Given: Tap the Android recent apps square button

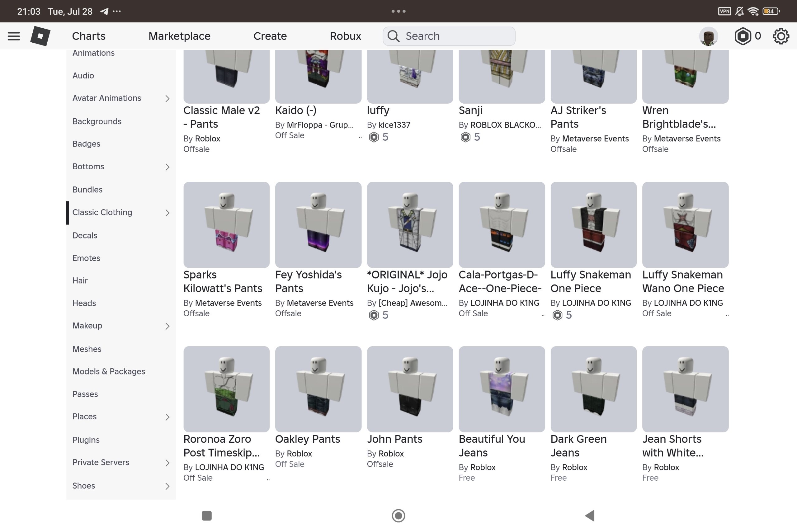Looking at the screenshot, I should tap(207, 516).
